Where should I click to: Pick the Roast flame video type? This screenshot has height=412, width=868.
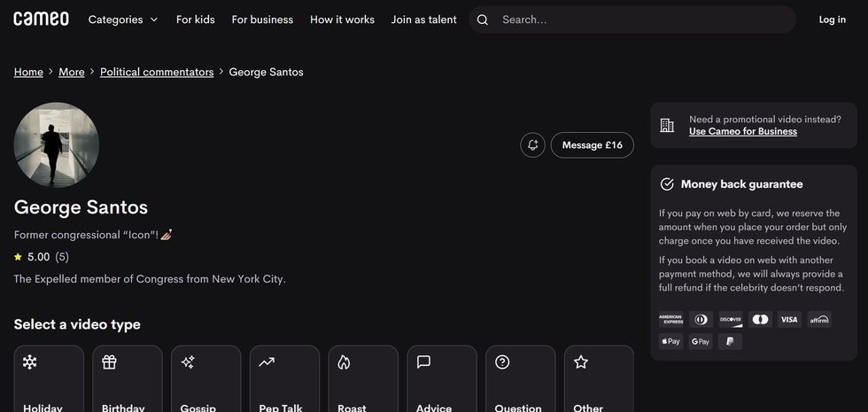tap(363, 379)
